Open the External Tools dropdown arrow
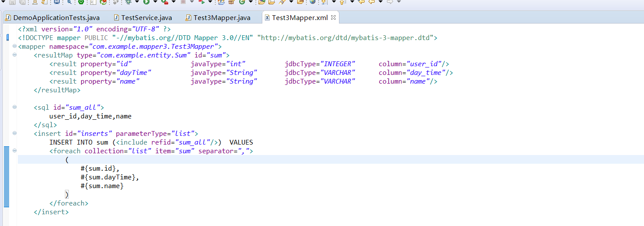 [210, 1]
